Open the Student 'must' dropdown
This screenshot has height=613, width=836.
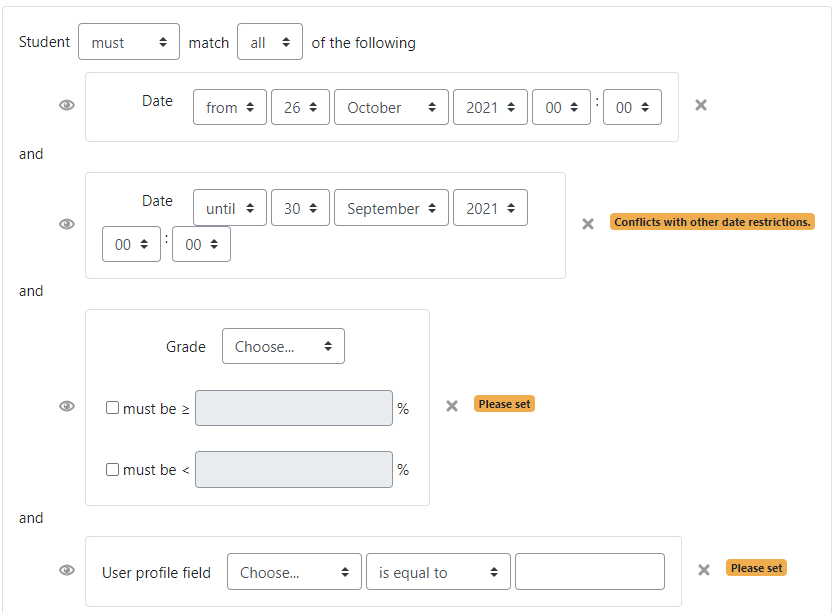tap(129, 42)
